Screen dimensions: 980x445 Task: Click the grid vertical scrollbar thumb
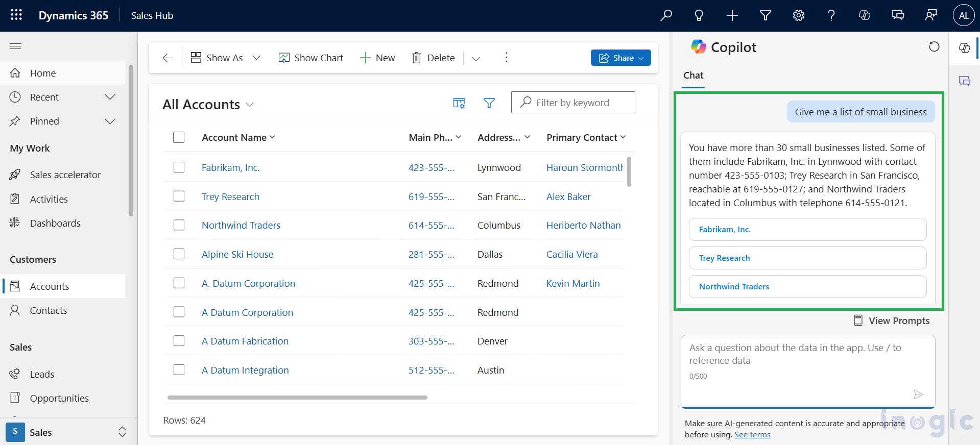[629, 171]
